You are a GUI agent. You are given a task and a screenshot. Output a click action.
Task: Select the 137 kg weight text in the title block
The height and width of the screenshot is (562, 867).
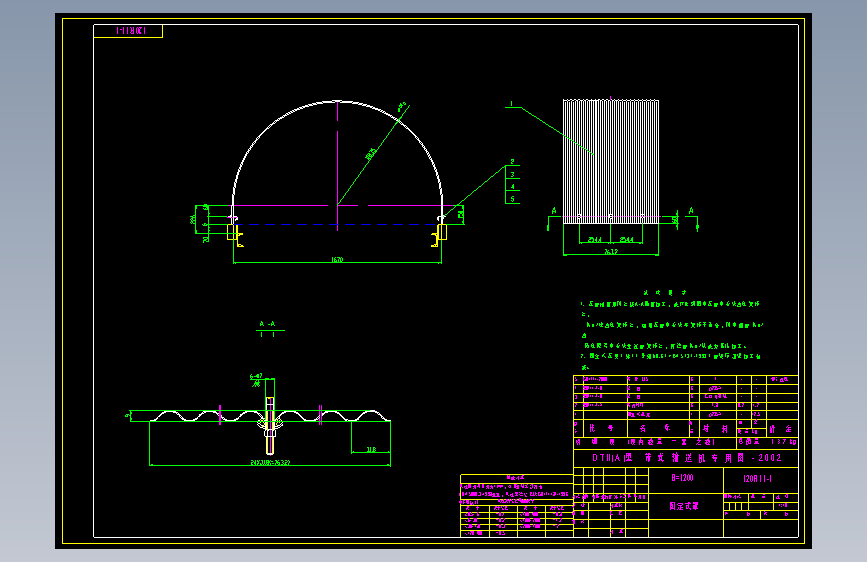[x=784, y=442]
